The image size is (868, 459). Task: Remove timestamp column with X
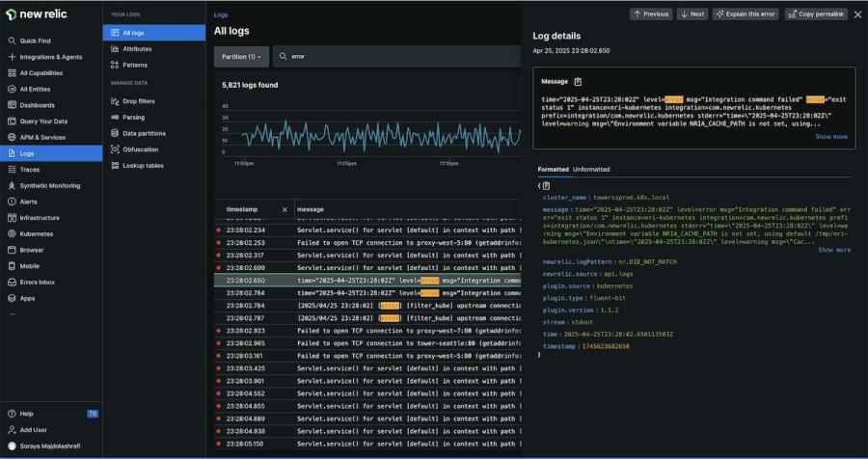pyautogui.click(x=285, y=210)
